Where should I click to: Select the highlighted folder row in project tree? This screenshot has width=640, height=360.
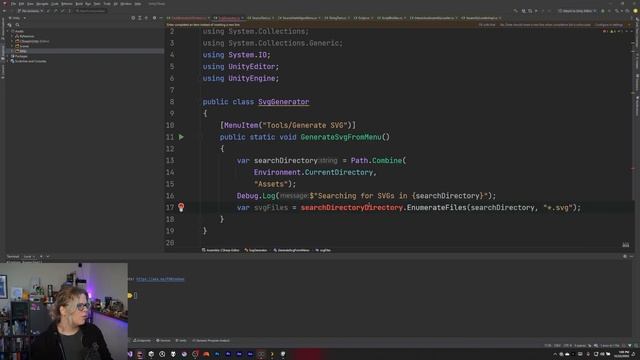[x=84, y=51]
